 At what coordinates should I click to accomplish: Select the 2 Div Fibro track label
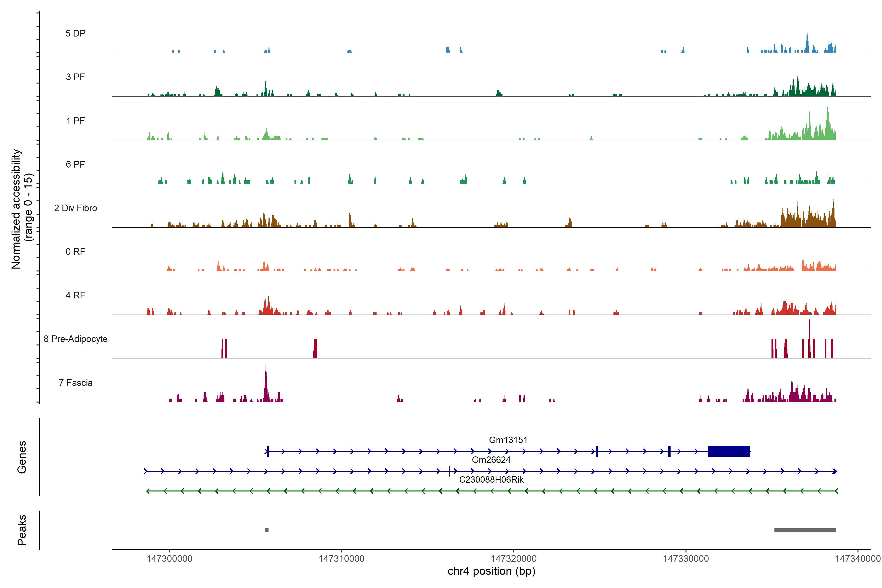[x=75, y=208]
